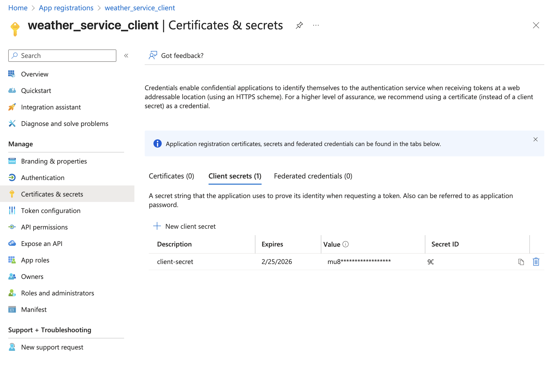Navigate to Branding & properties

click(x=54, y=161)
